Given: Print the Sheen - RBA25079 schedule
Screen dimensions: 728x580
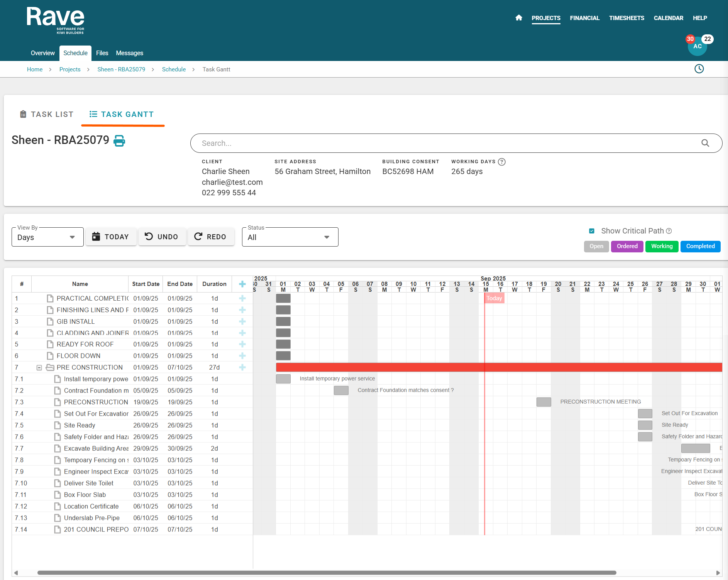Looking at the screenshot, I should tap(119, 141).
